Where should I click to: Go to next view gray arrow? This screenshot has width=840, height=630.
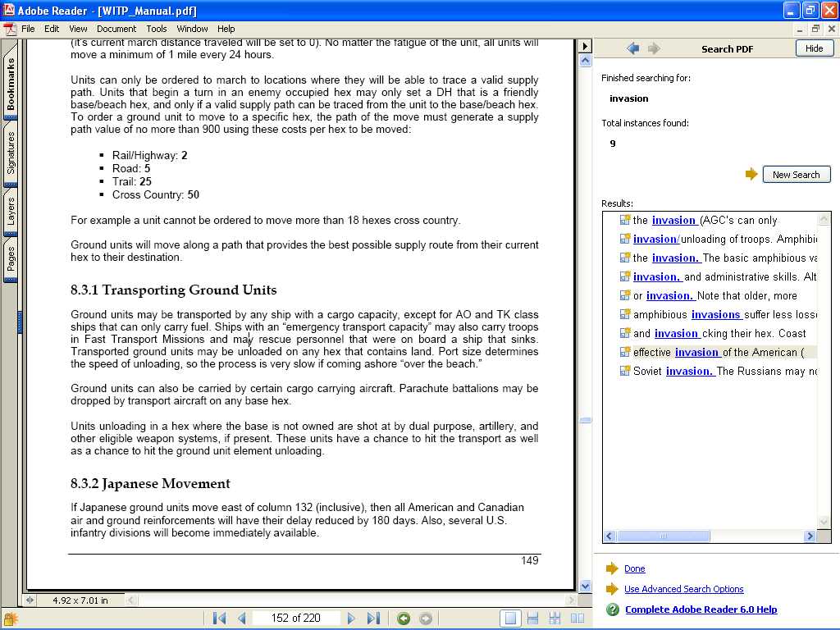(426, 619)
